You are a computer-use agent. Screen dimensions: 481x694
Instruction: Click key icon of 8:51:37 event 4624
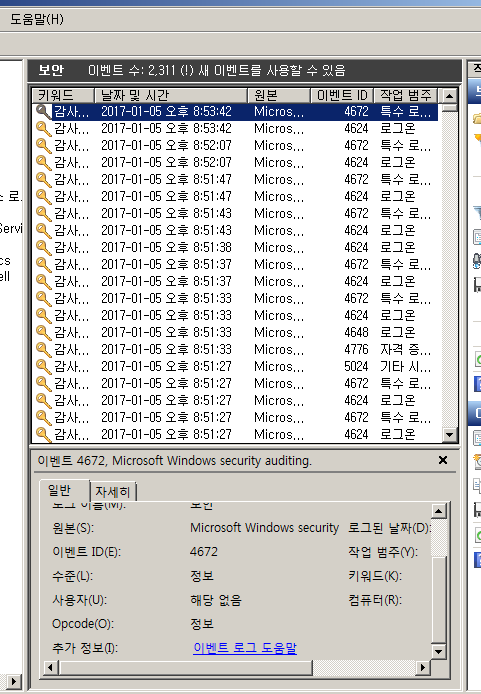pyautogui.click(x=43, y=281)
